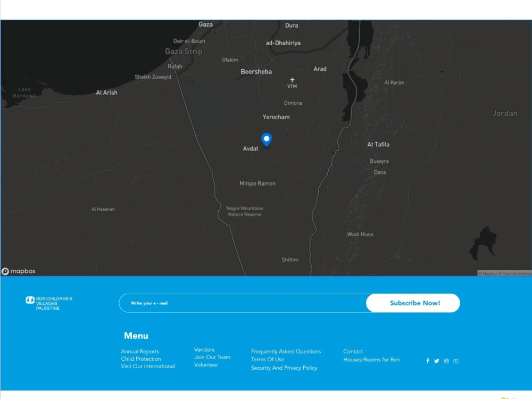Image resolution: width=532 pixels, height=399 pixels.
Task: Click the Rafah map label
Action: coord(174,66)
